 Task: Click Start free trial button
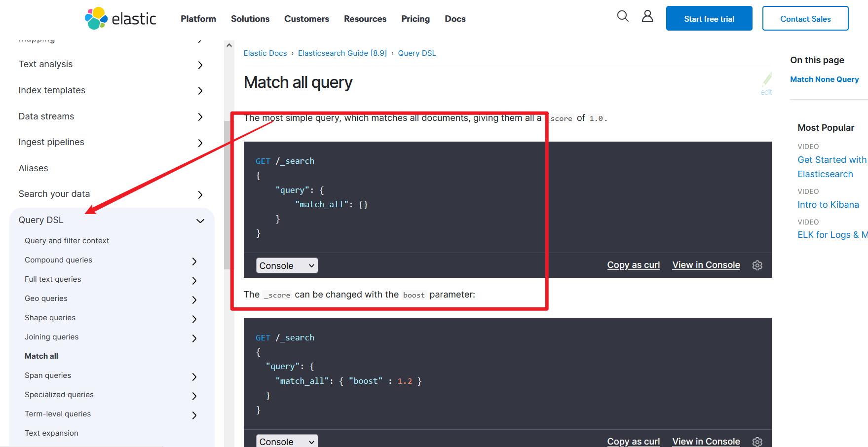pyautogui.click(x=709, y=18)
